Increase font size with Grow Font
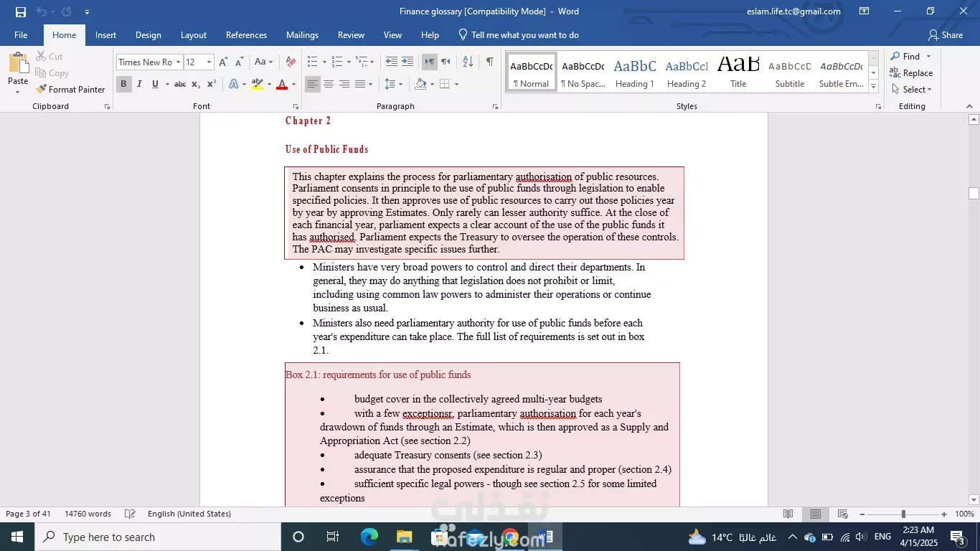980x551 pixels. (x=223, y=62)
